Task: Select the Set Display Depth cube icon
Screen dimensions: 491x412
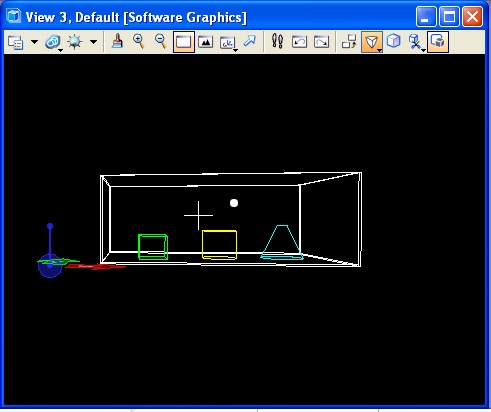Action: (394, 42)
